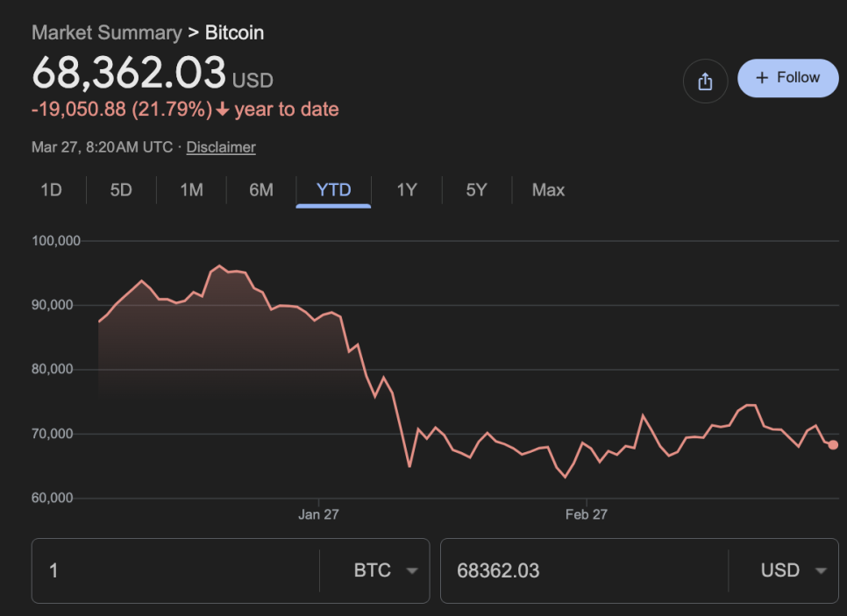Click the BTC amount input field

(x=175, y=570)
